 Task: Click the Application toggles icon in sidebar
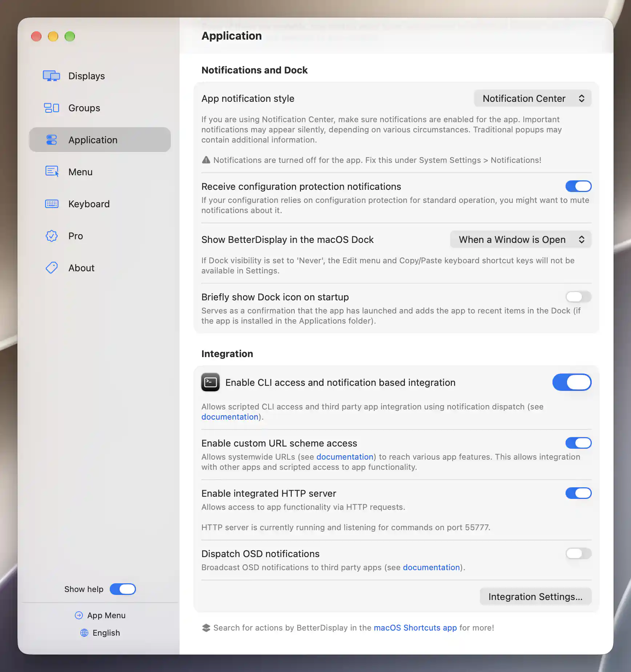click(52, 140)
